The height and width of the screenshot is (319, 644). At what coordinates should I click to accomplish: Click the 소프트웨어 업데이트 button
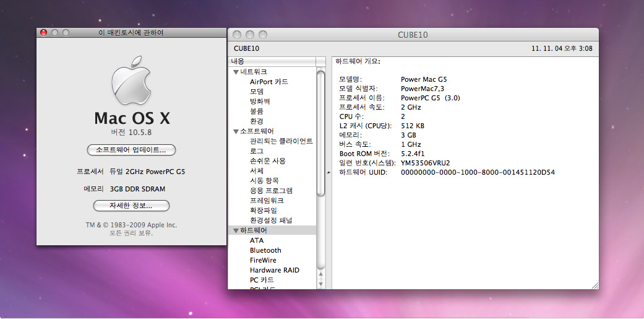click(x=131, y=150)
